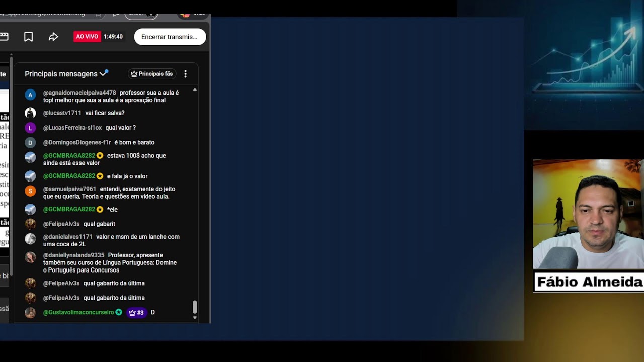Click avatar of @samuelpaiva7961
The image size is (644, 362).
pyautogui.click(x=30, y=191)
